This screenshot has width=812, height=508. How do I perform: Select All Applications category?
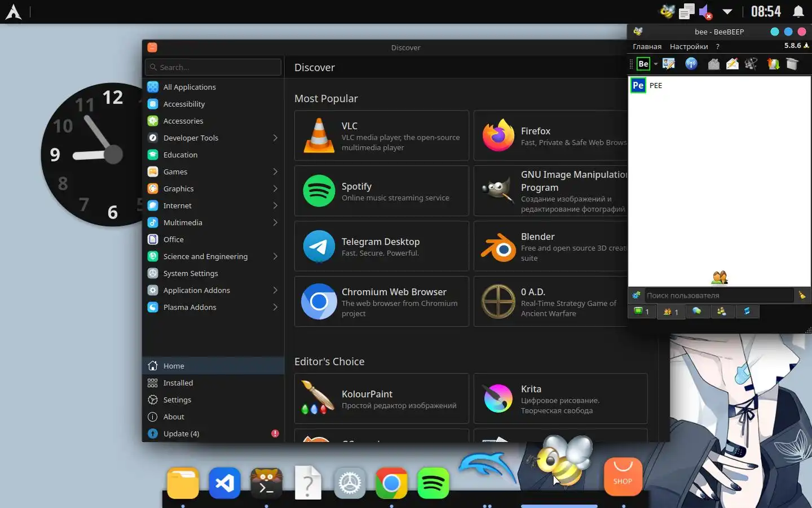point(213,87)
